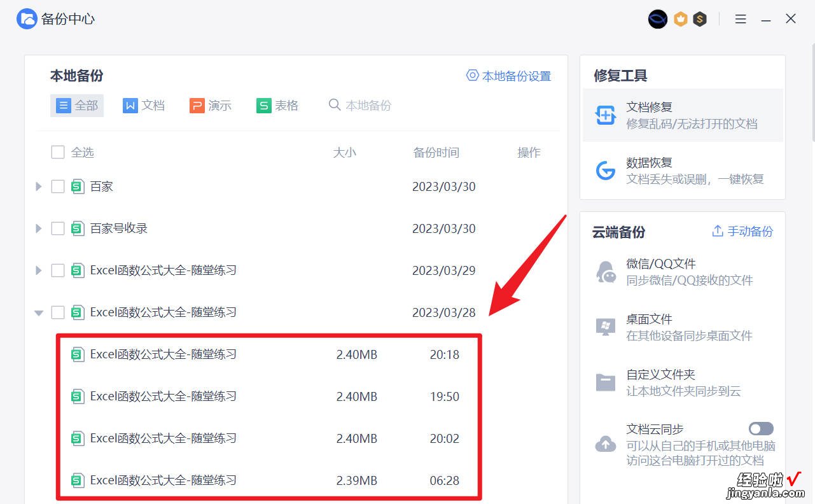Image resolution: width=815 pixels, height=504 pixels.
Task: Switch to the 表格 filter tab
Action: point(277,106)
